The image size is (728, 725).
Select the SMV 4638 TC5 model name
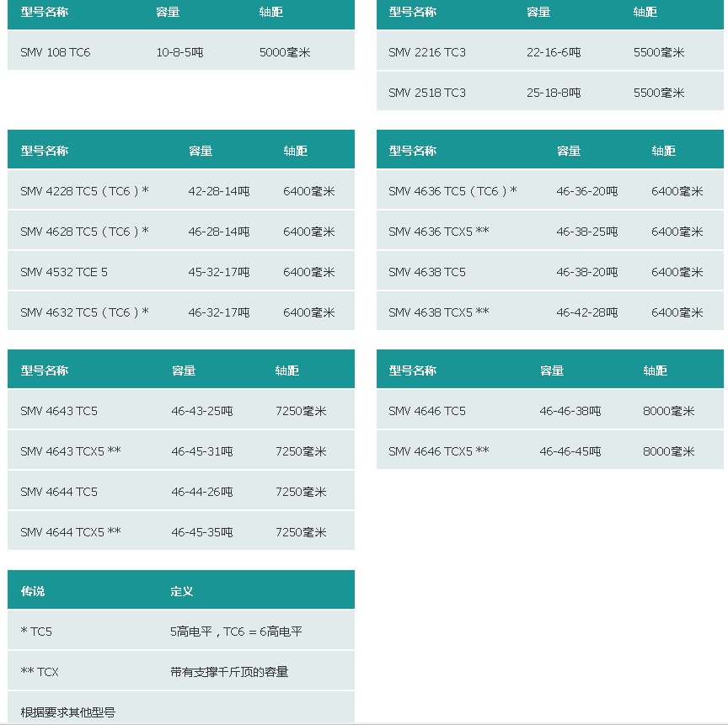426,272
